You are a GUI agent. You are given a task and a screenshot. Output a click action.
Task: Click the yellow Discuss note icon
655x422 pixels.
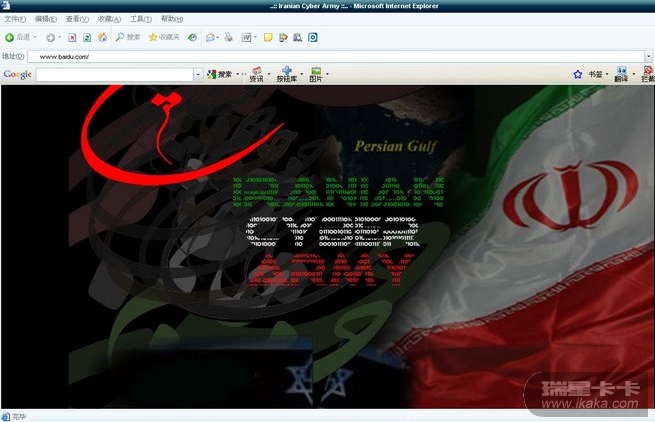point(268,38)
